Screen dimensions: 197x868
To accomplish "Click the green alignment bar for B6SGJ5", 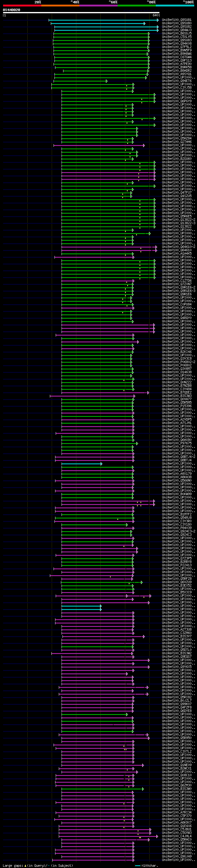I will pyautogui.click(x=101, y=33).
